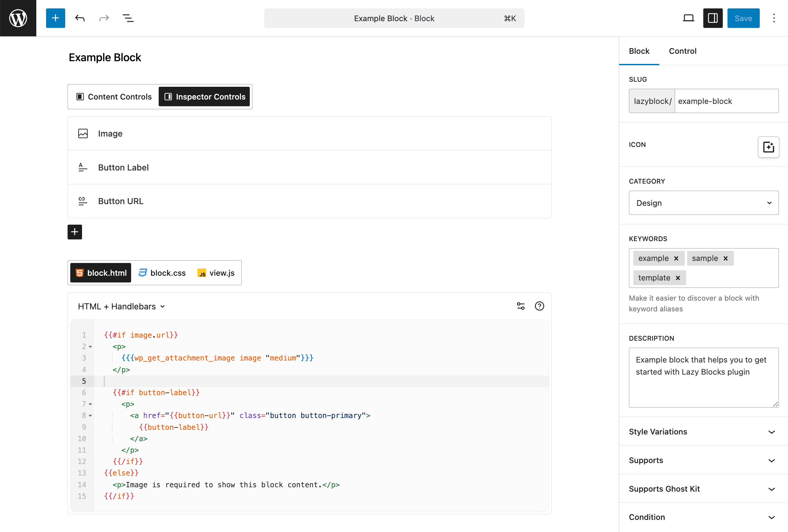Open the Handlebars syntax help
The height and width of the screenshot is (532, 788).
point(539,306)
